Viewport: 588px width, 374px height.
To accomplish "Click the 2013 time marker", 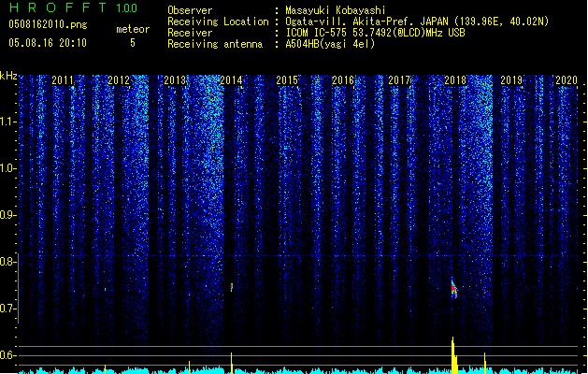I will point(175,80).
